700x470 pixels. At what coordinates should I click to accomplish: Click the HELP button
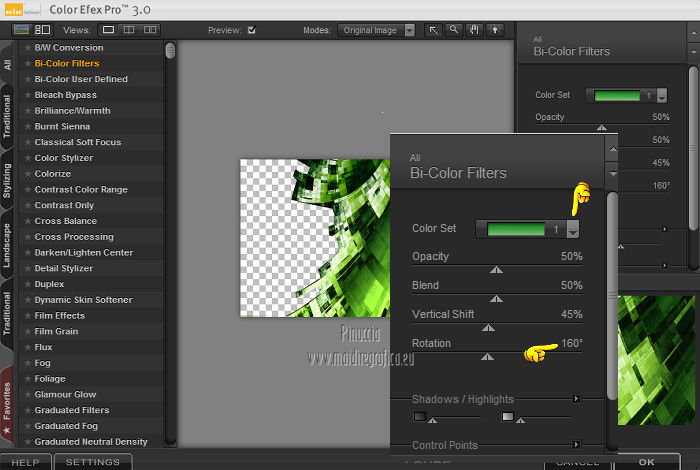coord(25,462)
